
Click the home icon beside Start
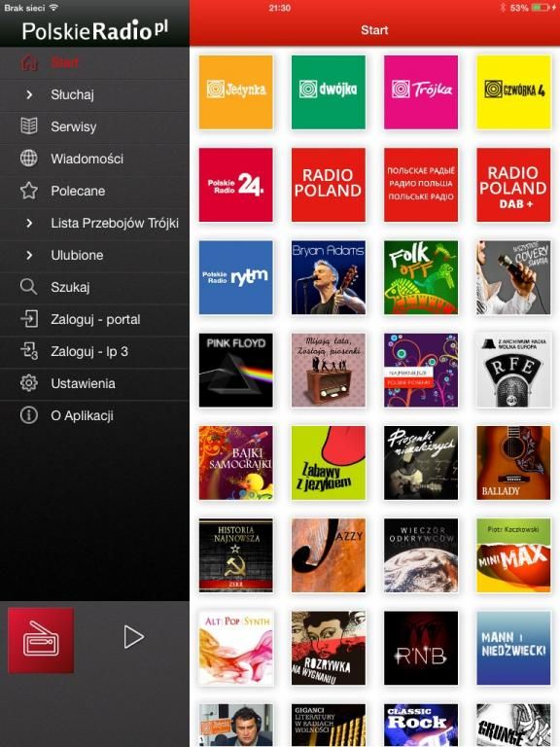[x=29, y=62]
